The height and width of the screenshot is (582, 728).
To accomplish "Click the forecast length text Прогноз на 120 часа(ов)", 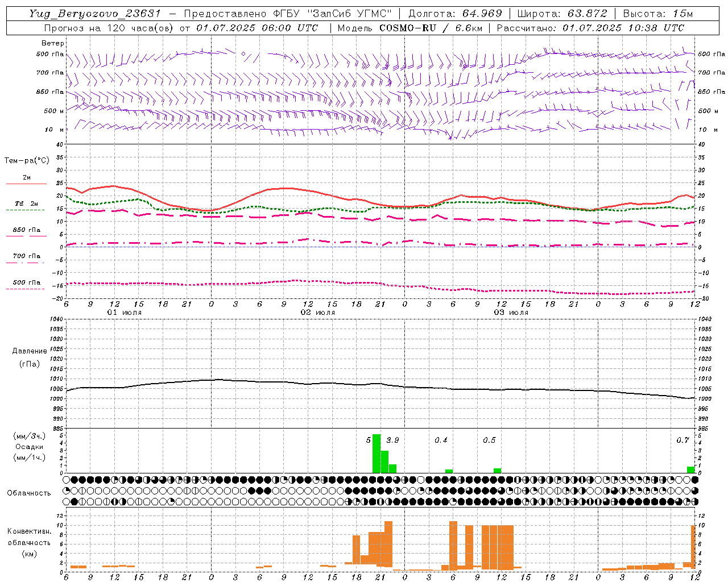I will (108, 28).
